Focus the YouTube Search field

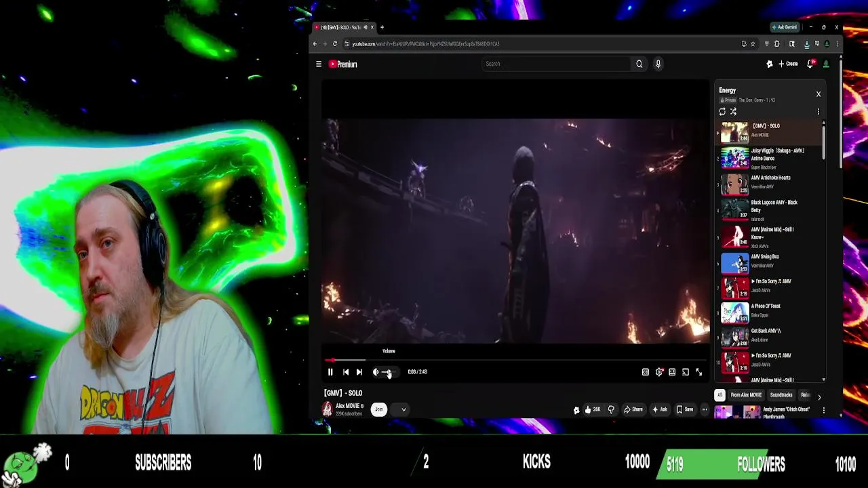556,64
